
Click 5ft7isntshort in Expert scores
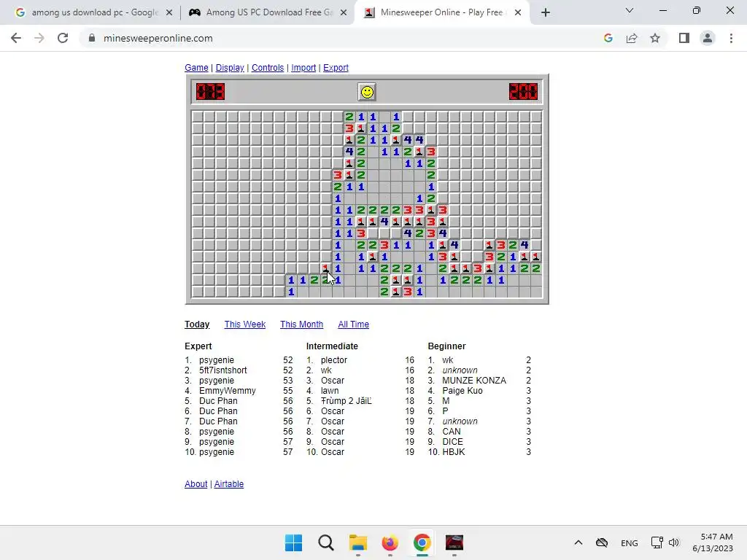pyautogui.click(x=223, y=370)
